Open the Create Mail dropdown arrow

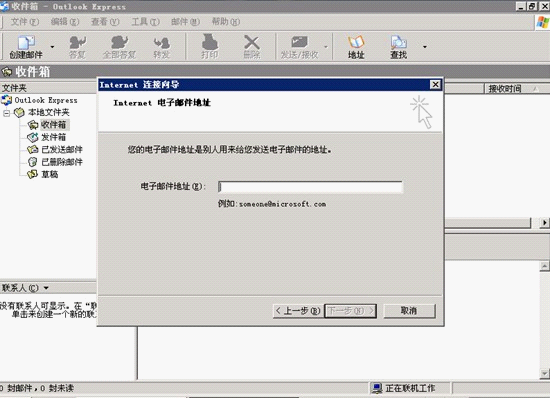[52, 47]
